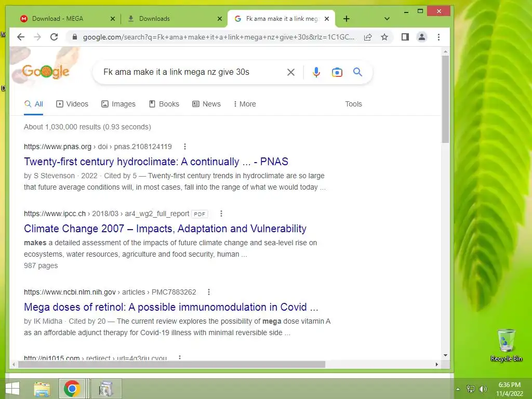Open Mega doses of retinol link
This screenshot has height=399, width=532.
(x=171, y=307)
